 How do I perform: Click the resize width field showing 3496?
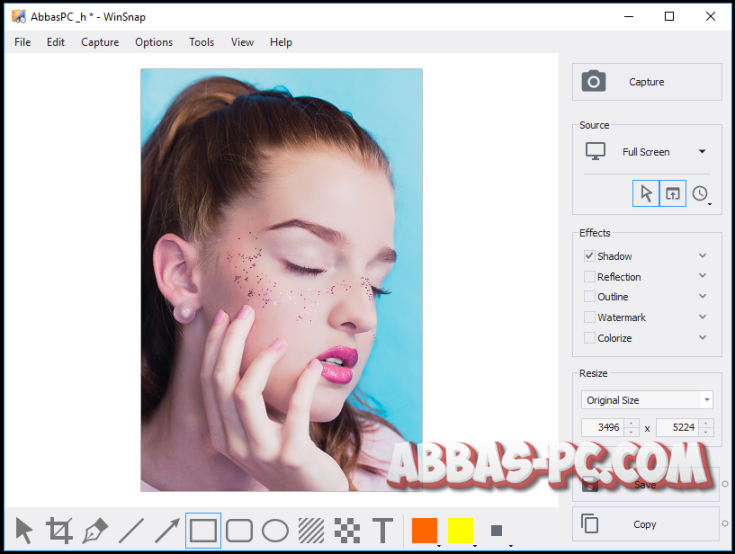(x=603, y=428)
